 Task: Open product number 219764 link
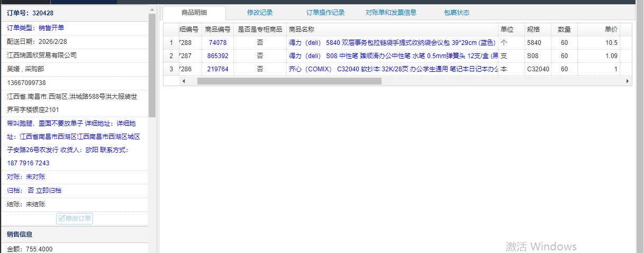[x=217, y=69]
